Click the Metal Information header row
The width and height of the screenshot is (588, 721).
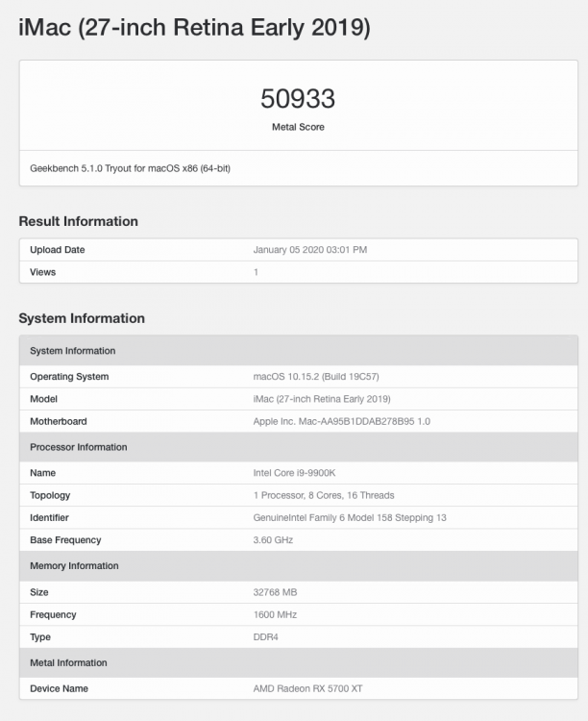pyautogui.click(x=299, y=662)
